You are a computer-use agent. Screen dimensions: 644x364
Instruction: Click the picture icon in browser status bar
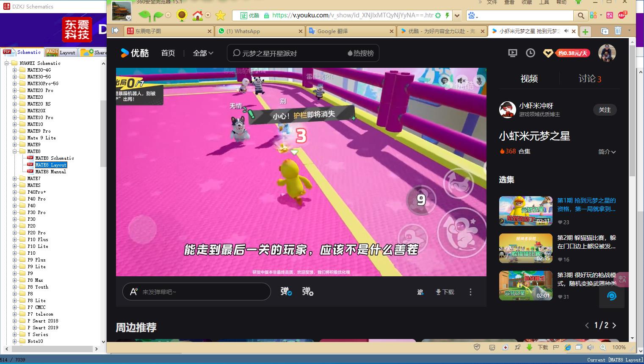[492, 347]
